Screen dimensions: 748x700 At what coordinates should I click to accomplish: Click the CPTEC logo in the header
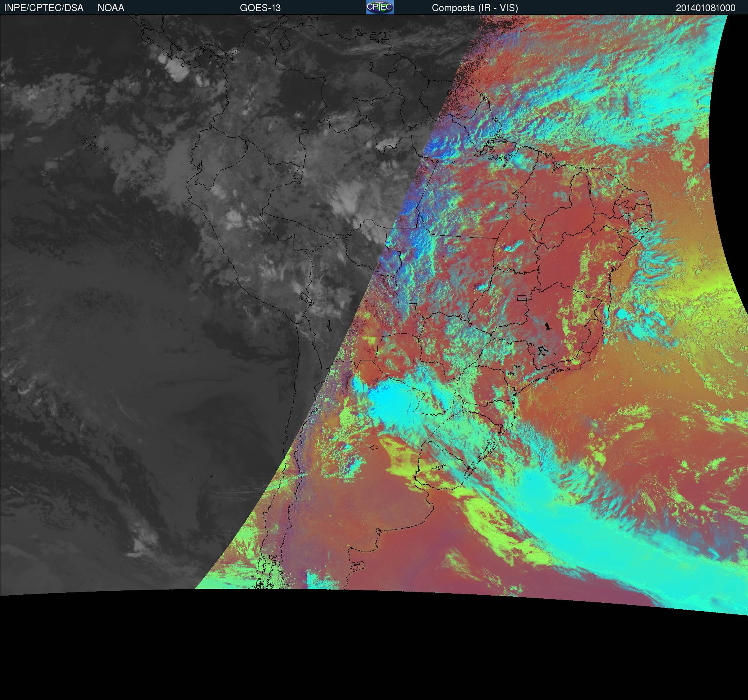pyautogui.click(x=380, y=7)
